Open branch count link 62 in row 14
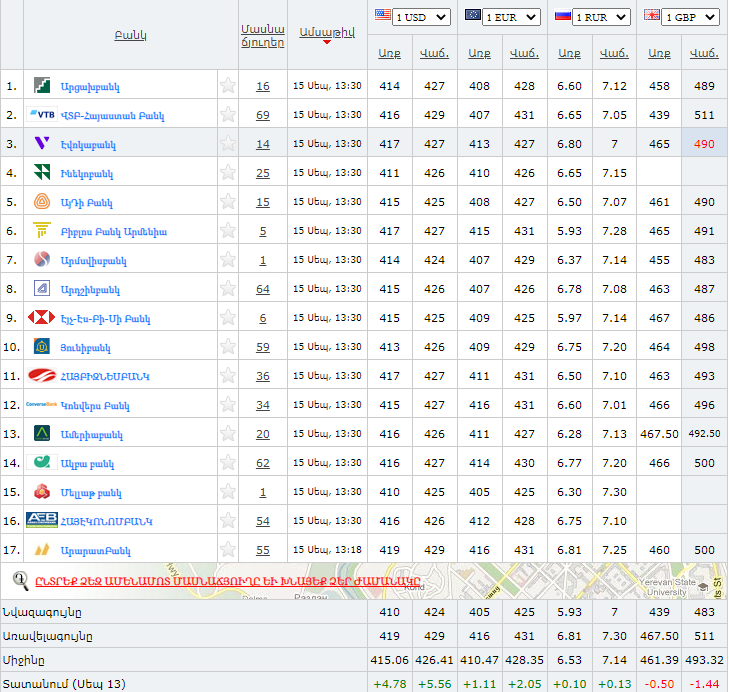 263,463
